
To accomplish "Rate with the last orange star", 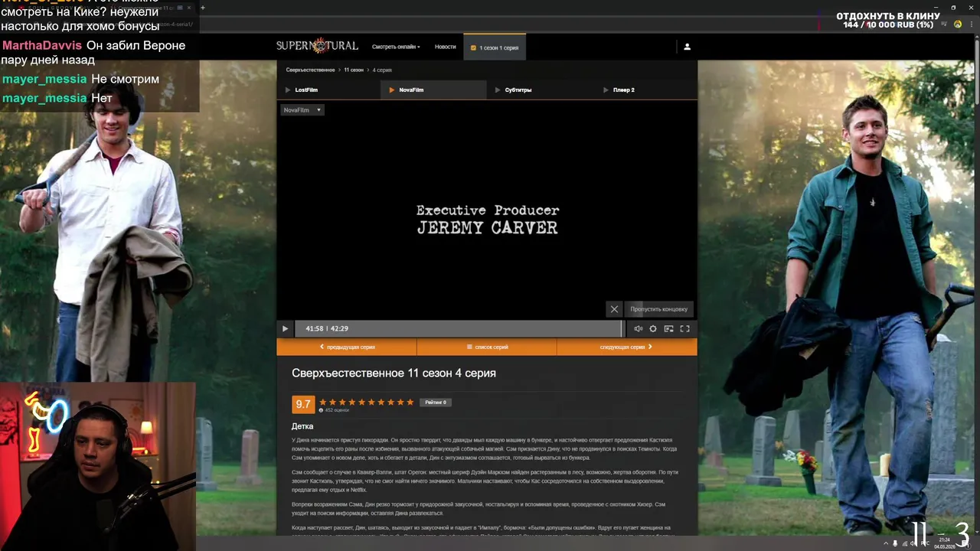I will tap(410, 402).
